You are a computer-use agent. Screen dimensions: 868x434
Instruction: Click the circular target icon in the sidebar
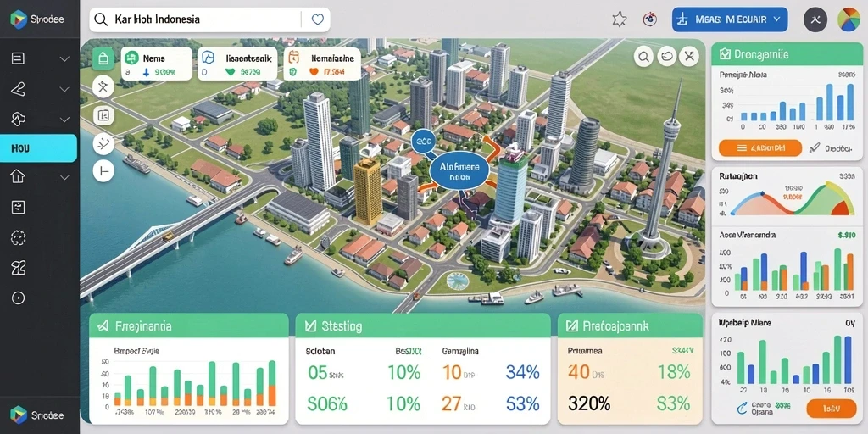click(19, 298)
